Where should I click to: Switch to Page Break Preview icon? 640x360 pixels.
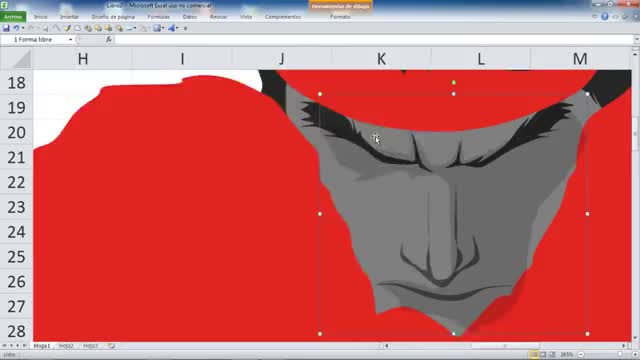tap(552, 355)
